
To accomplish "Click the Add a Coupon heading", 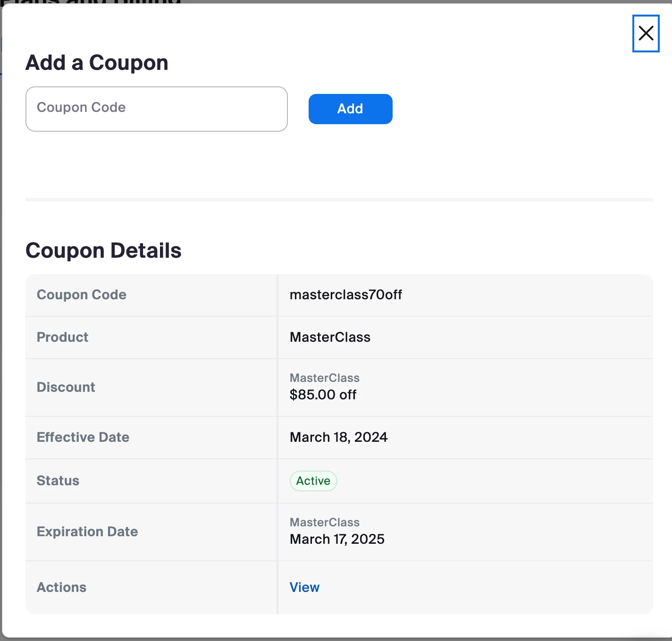I will click(97, 63).
